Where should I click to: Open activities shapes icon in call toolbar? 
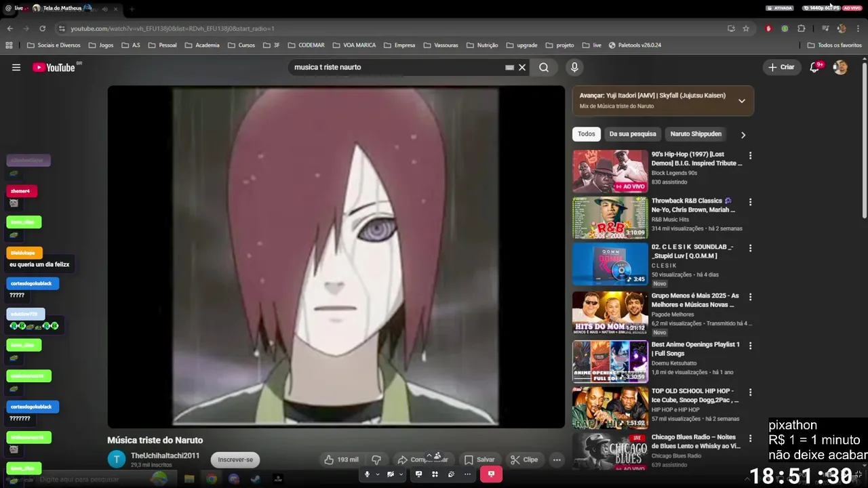[x=435, y=474]
